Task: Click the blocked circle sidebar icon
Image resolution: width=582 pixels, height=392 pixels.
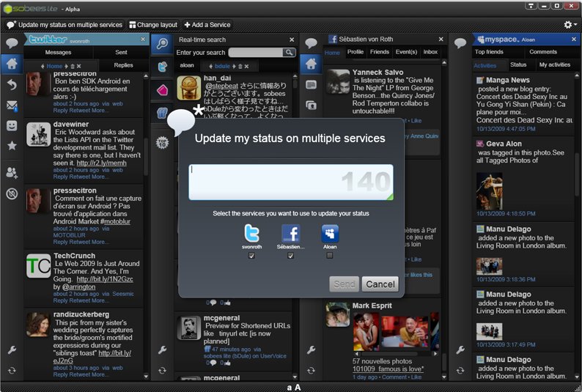Action: [12, 193]
